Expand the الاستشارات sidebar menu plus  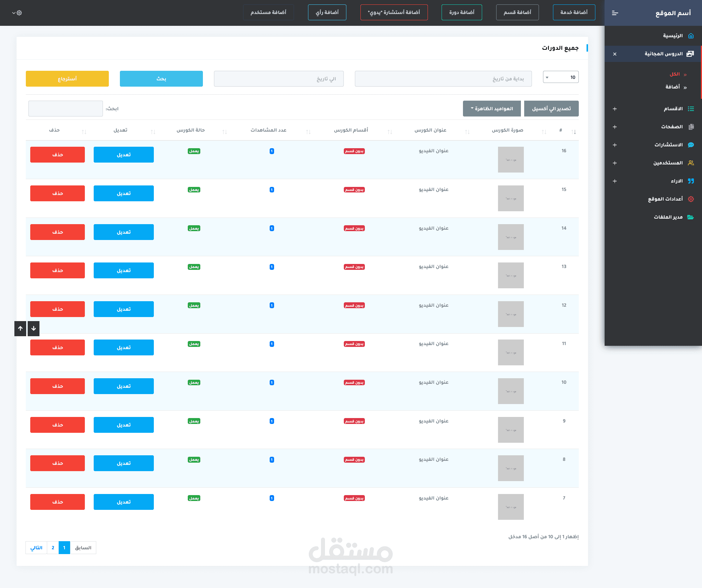[615, 145]
